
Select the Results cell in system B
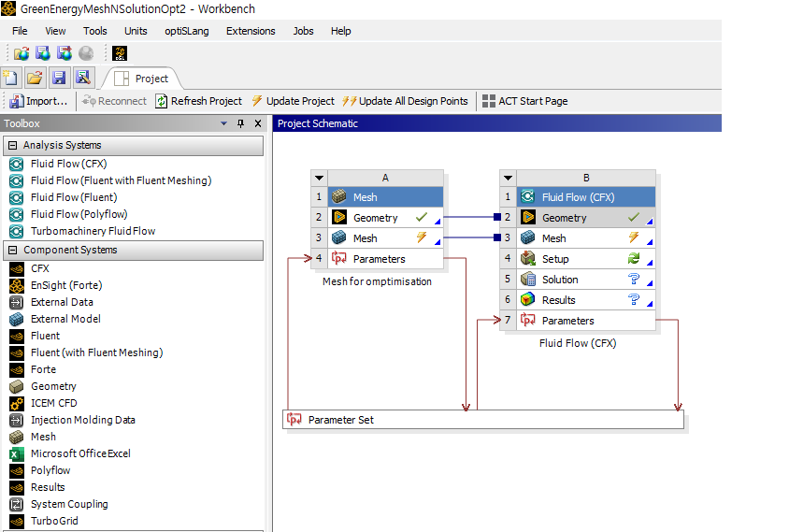(x=586, y=300)
